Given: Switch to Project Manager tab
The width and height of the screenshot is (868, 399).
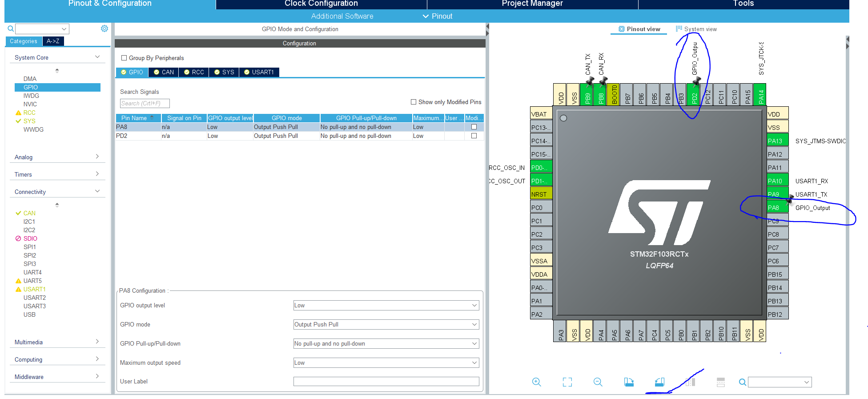Looking at the screenshot, I should pos(532,4).
